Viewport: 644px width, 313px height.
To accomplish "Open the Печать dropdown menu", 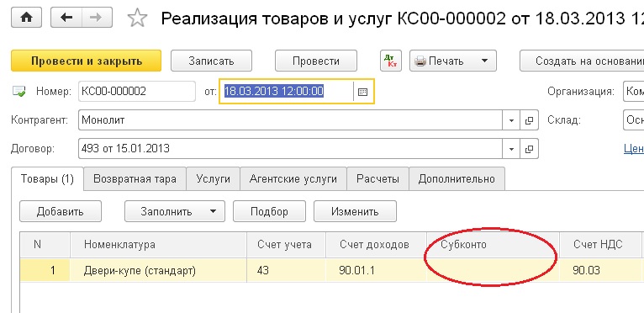I will pyautogui.click(x=453, y=61).
